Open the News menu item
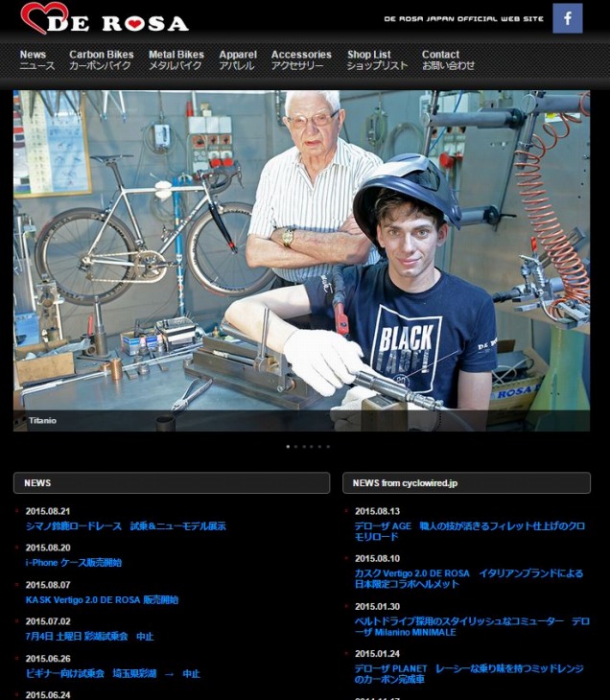 (37, 60)
